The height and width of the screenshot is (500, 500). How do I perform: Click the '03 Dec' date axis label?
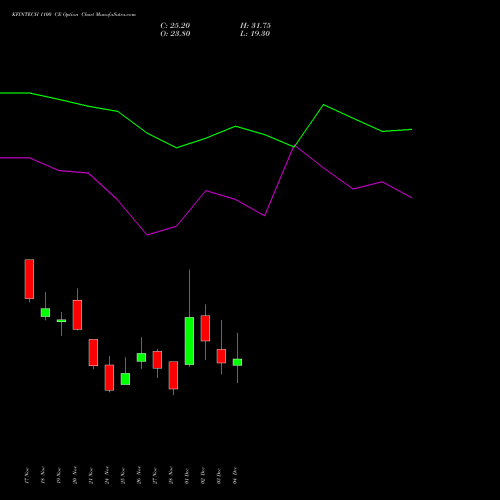[219, 476]
